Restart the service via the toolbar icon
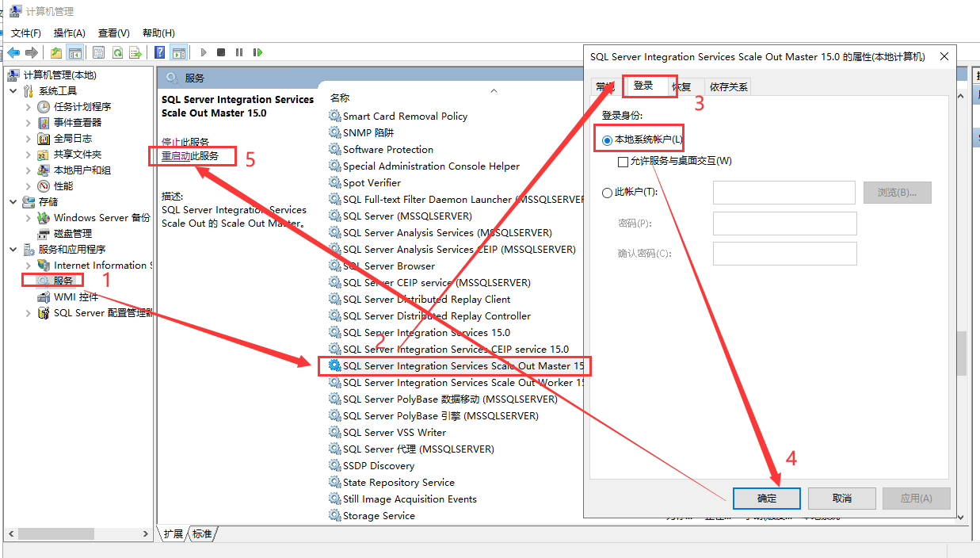The image size is (980, 558). (257, 52)
